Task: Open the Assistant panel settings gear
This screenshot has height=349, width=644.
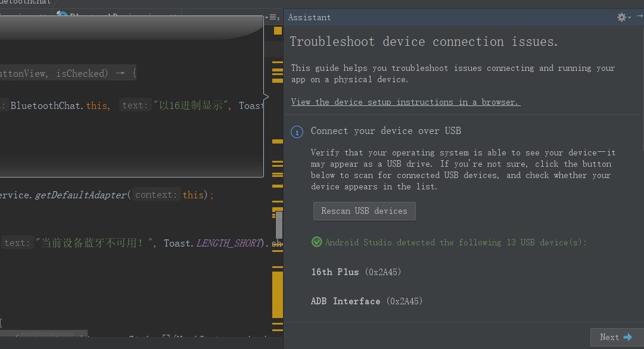Action: coord(621,17)
